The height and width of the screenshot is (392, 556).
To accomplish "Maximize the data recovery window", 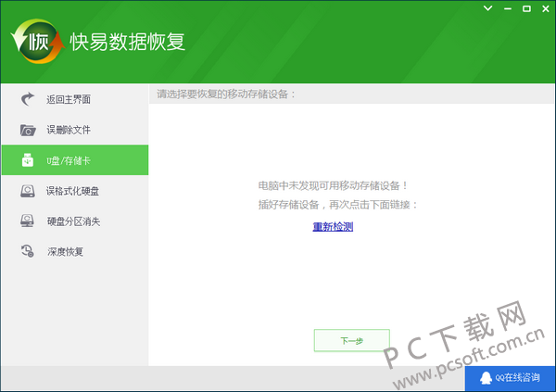I will point(526,8).
